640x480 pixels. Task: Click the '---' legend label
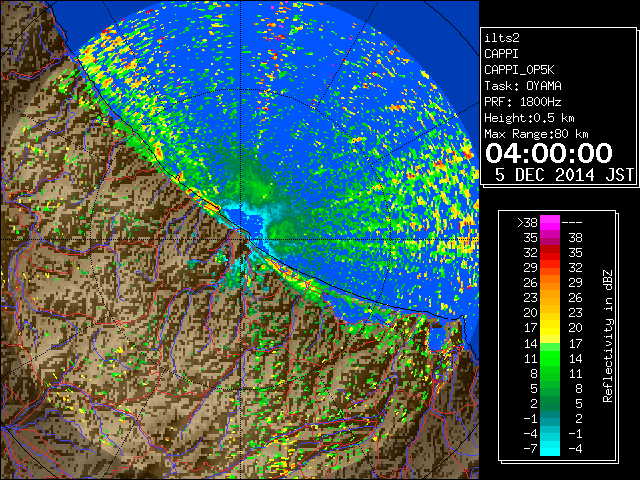[x=572, y=223]
